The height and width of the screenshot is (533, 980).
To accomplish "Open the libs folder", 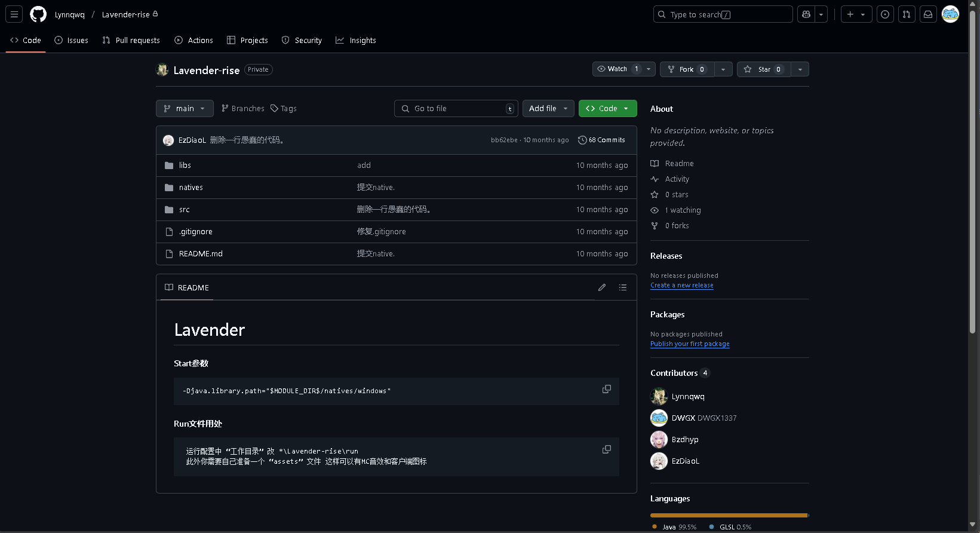I will (x=185, y=166).
